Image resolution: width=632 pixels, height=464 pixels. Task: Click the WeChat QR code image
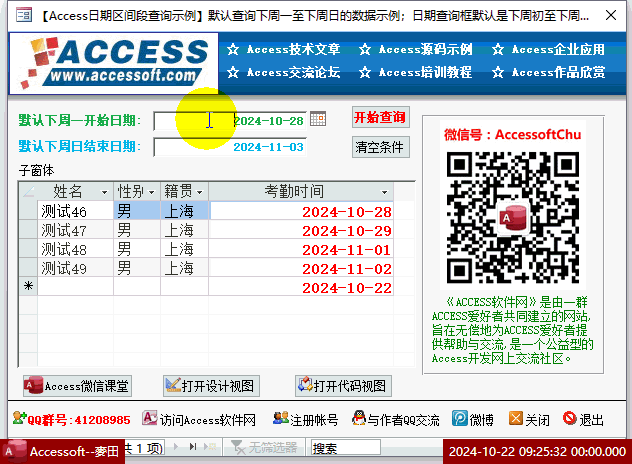(513, 218)
